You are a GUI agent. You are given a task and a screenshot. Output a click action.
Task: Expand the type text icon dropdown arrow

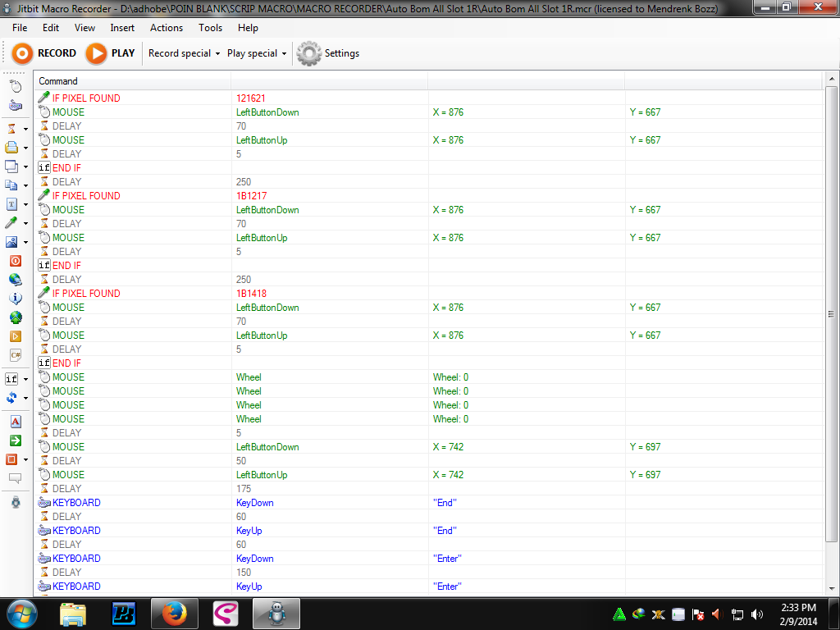[25, 204]
